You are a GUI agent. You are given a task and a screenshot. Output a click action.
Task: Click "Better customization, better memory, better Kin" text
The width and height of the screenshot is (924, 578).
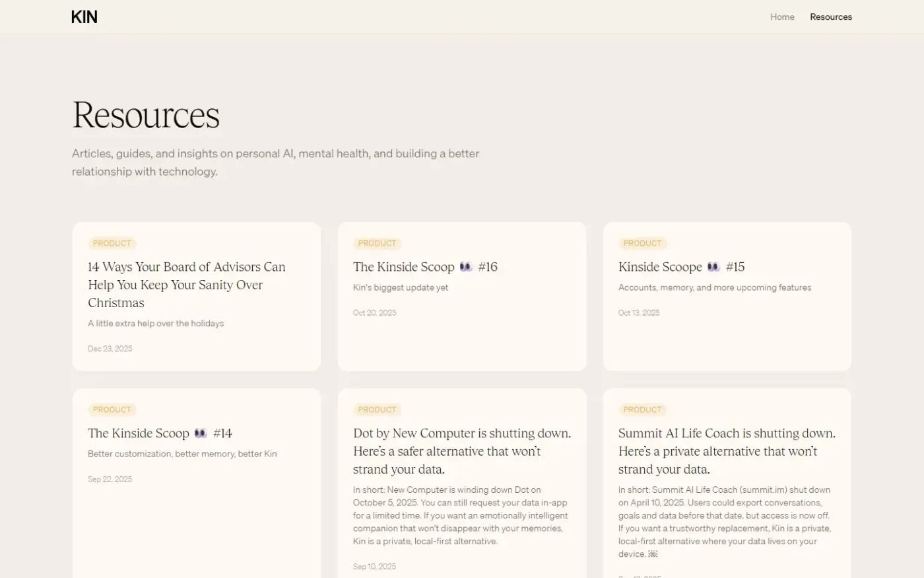coord(182,454)
